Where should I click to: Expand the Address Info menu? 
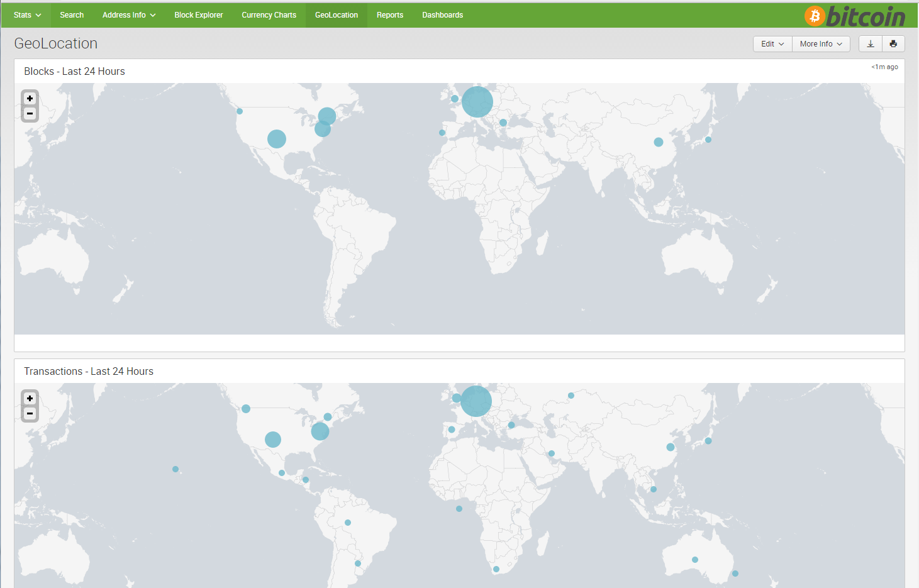[x=129, y=15]
